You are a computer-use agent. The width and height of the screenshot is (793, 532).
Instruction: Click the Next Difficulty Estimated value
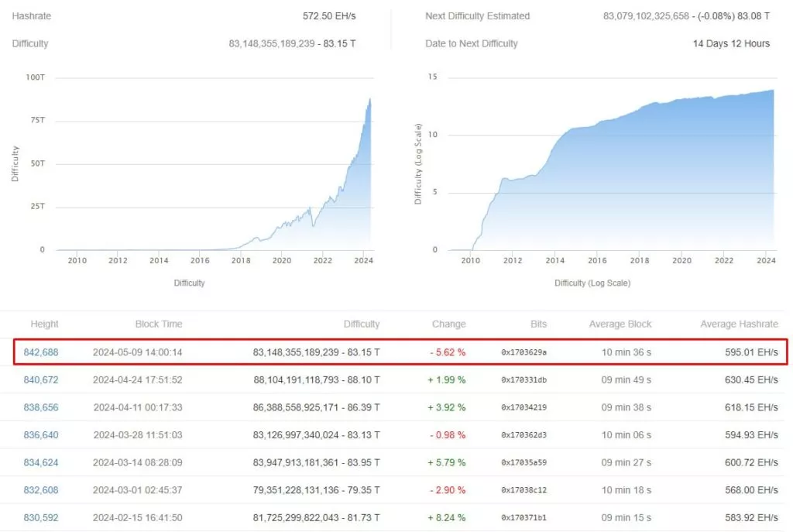tap(686, 16)
